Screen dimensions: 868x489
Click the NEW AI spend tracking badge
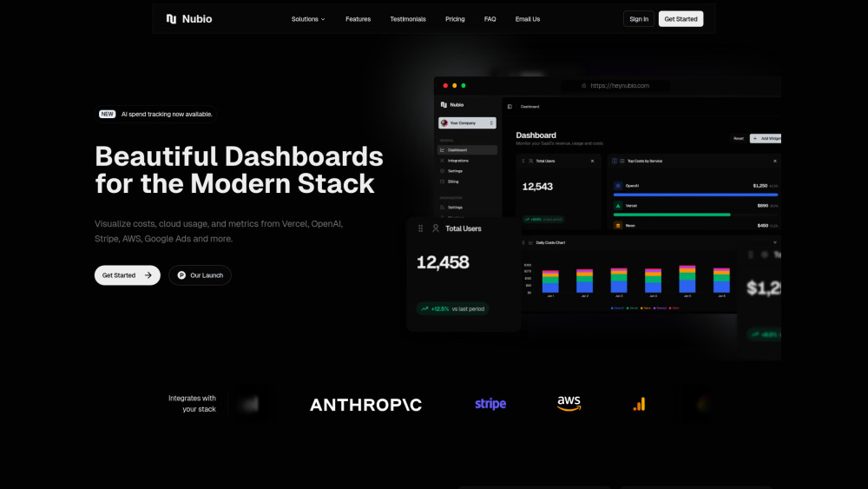click(x=155, y=114)
